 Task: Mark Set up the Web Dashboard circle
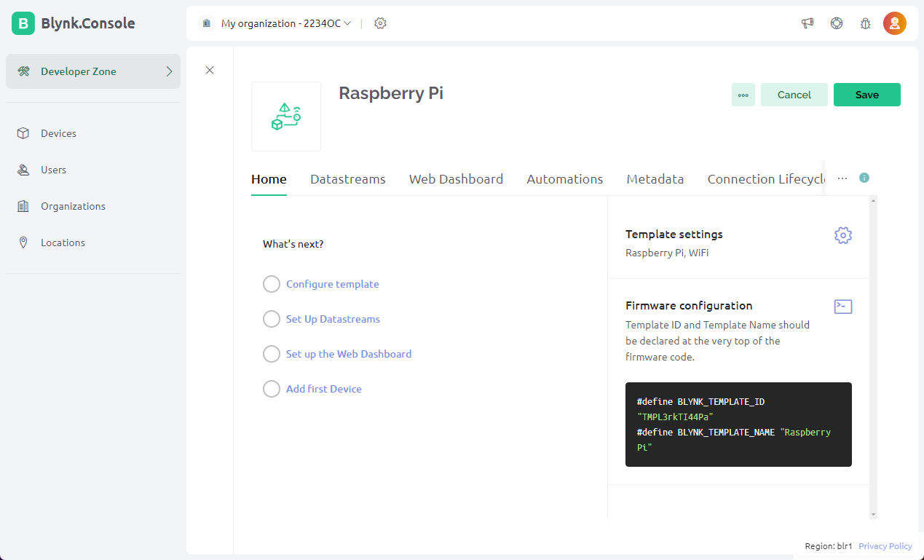272,354
